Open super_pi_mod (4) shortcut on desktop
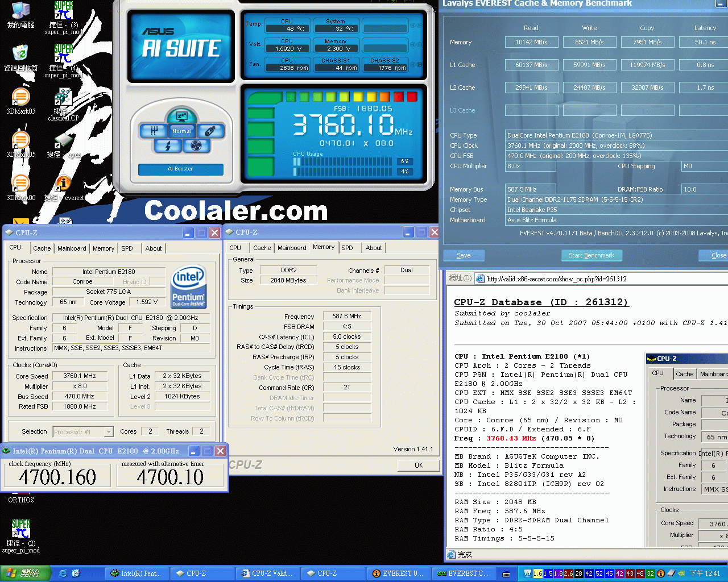This screenshot has height=582, width=728. (63, 60)
